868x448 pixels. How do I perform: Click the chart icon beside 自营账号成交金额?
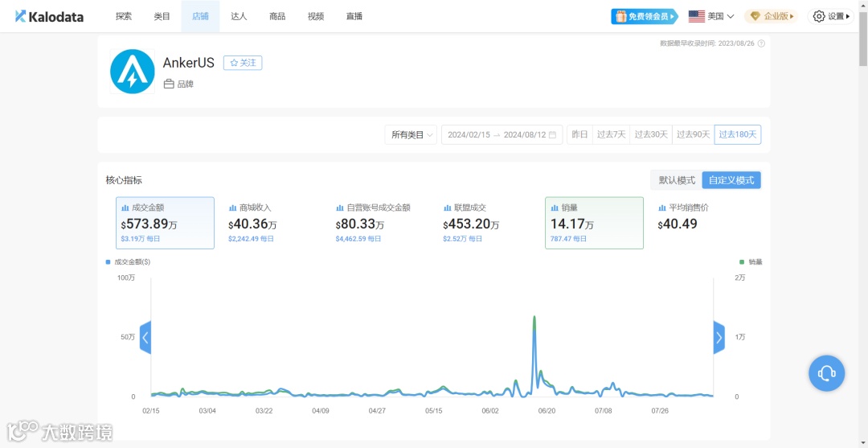click(x=340, y=208)
